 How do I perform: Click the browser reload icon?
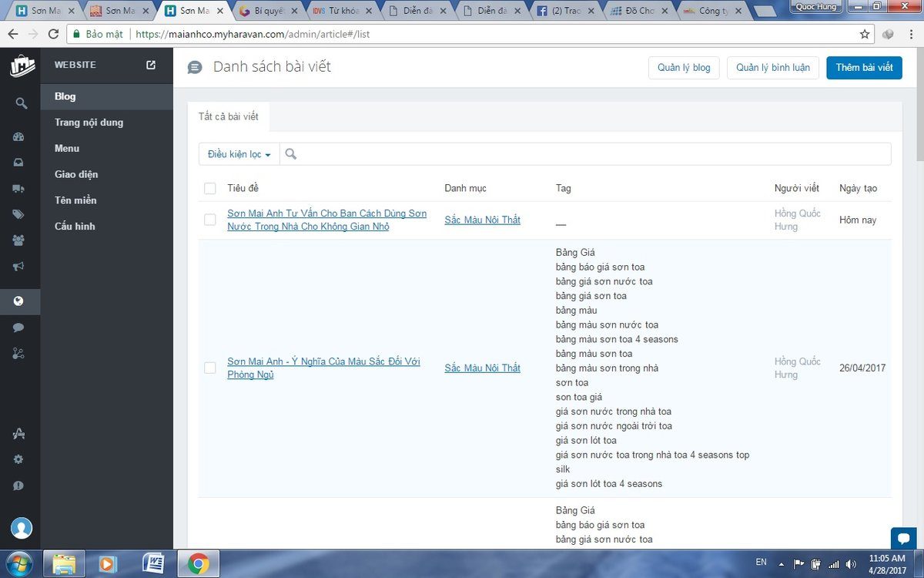click(x=53, y=34)
